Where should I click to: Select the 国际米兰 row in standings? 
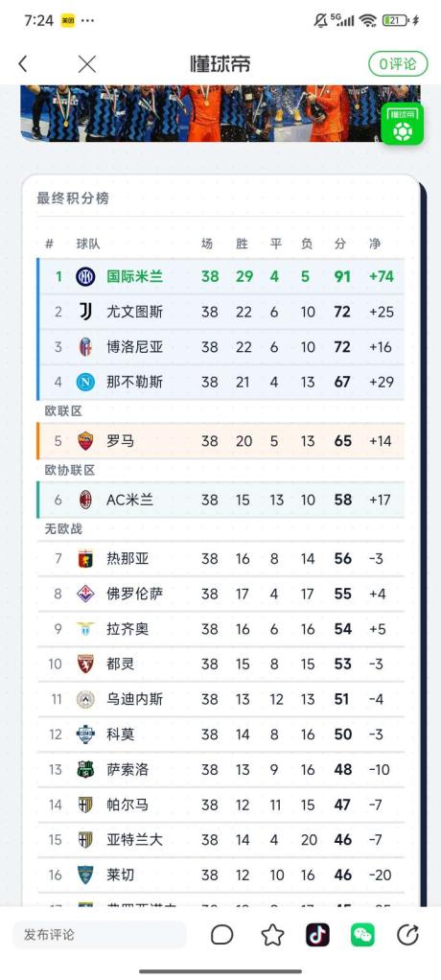click(x=220, y=276)
